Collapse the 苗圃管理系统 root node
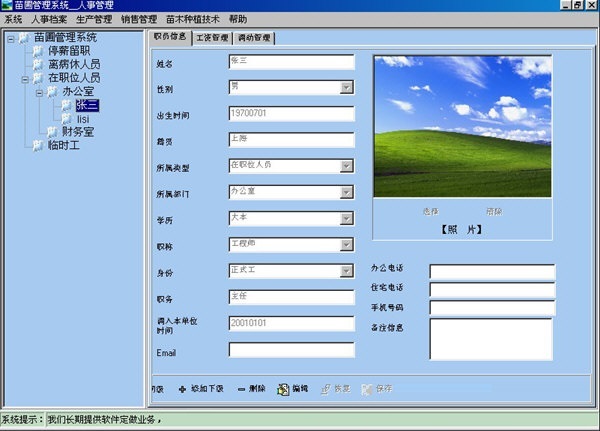Viewport: 600px width, 431px height. tap(11, 39)
